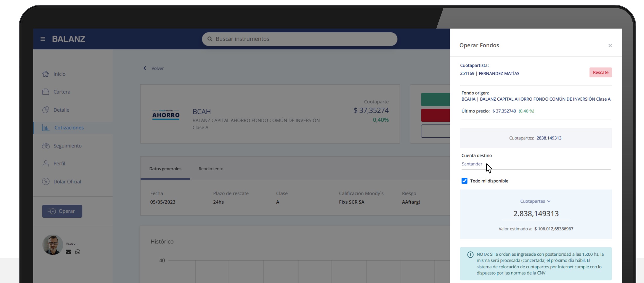
Task: Close the Operar Fondos panel
Action: [x=610, y=46]
